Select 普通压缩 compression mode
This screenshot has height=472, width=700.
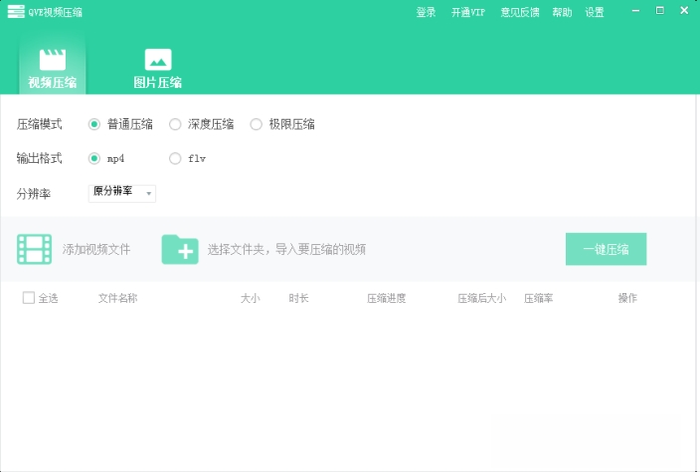(94, 124)
